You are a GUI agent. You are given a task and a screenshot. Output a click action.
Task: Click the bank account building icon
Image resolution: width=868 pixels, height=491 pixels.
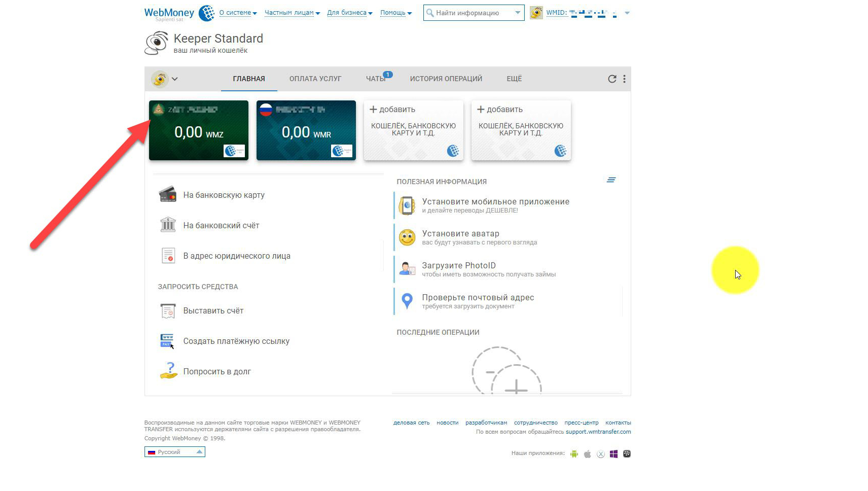168,225
